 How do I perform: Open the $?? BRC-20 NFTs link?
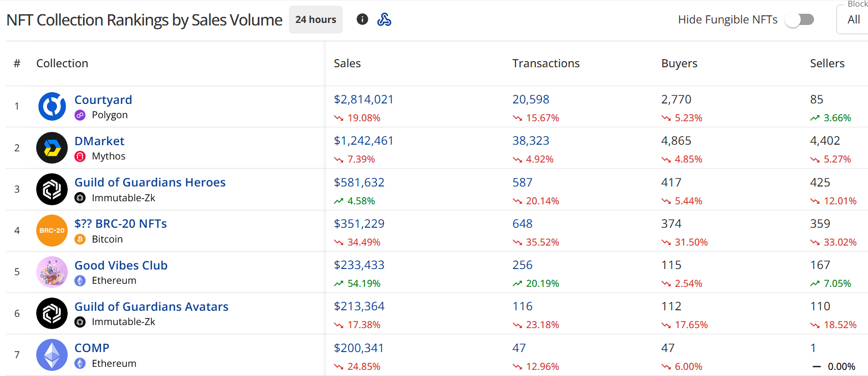[121, 224]
